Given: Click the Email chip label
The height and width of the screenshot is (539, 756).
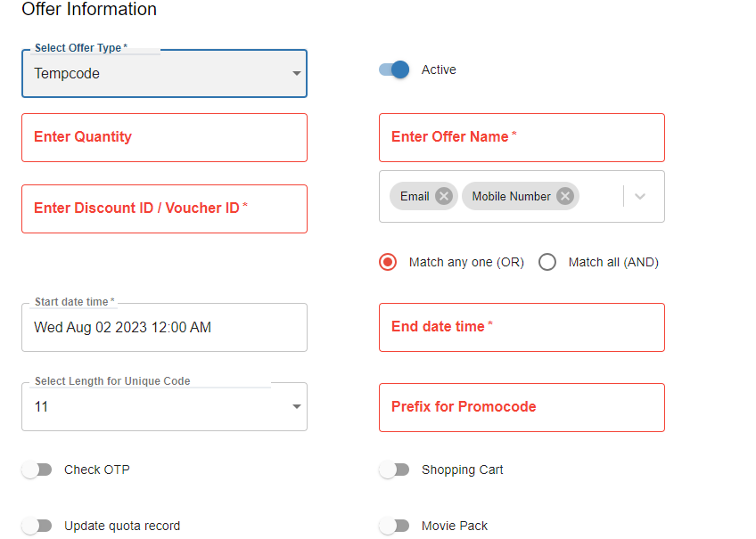Looking at the screenshot, I should (x=415, y=197).
